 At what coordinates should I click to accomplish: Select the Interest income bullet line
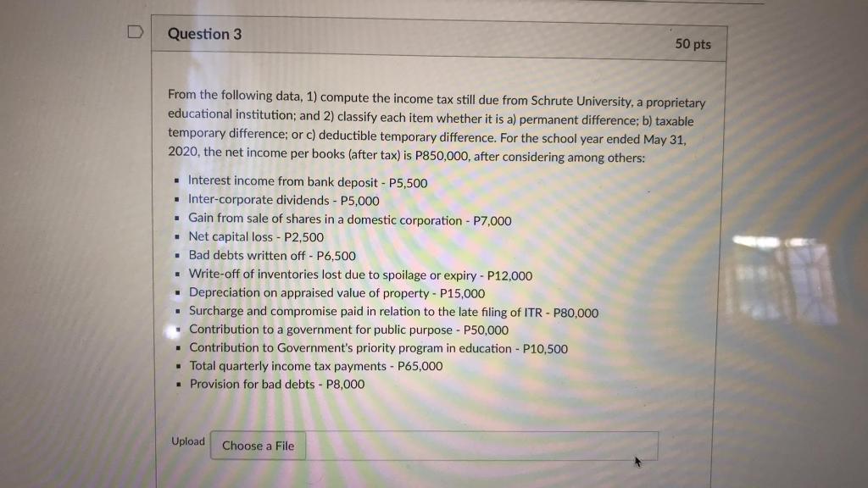(x=306, y=181)
